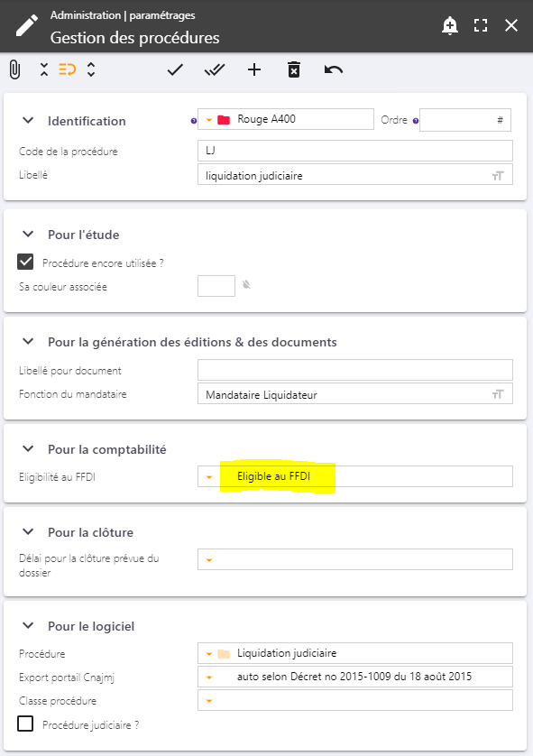Collapse the 'Identification' section chevron

pyautogui.click(x=29, y=121)
